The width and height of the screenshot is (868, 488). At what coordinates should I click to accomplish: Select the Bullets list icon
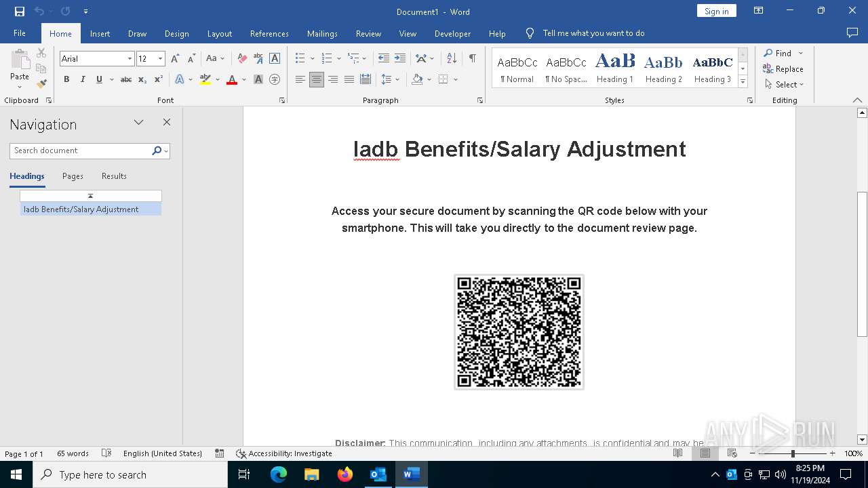pyautogui.click(x=300, y=59)
